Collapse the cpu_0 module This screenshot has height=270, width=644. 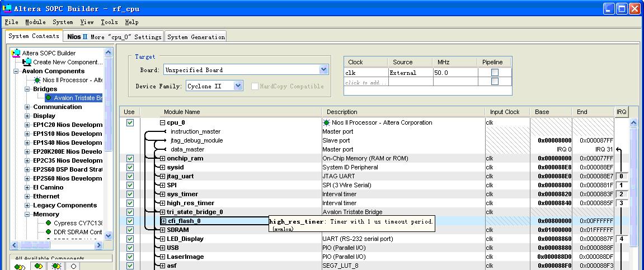[x=162, y=122]
